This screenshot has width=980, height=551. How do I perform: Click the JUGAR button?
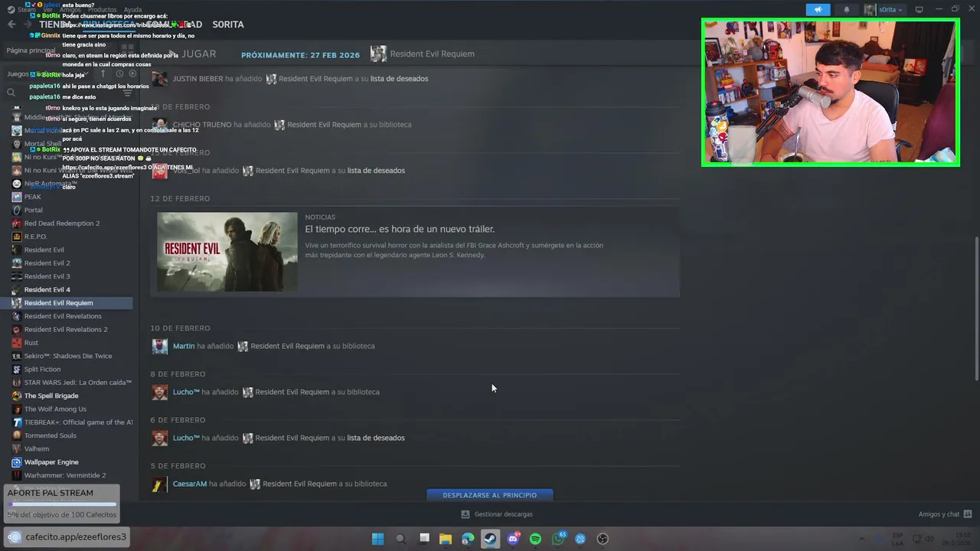(x=191, y=54)
